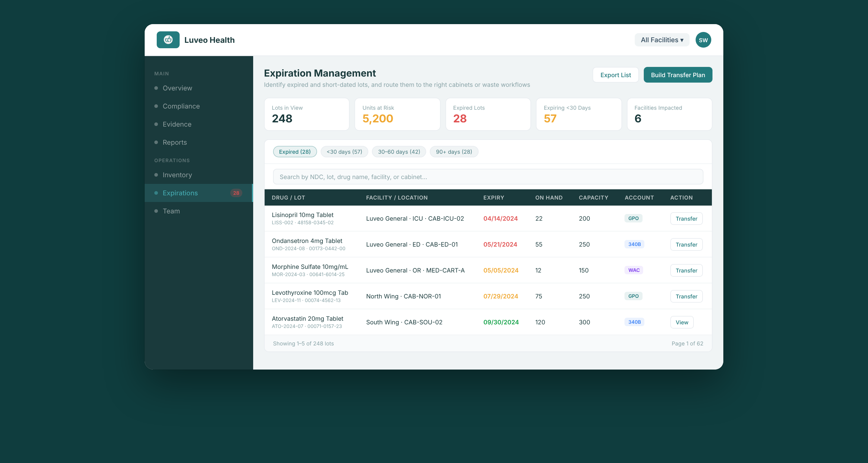The width and height of the screenshot is (868, 463).
Task: Transfer the Morphine Sulfate lot
Action: (x=686, y=271)
